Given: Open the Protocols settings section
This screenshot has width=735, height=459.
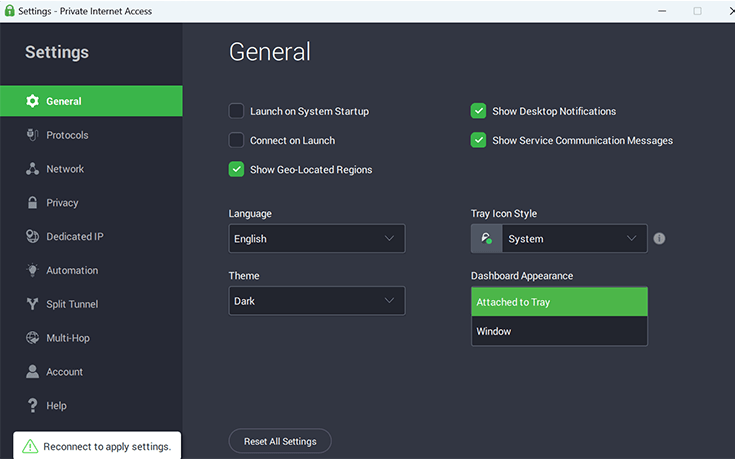Looking at the screenshot, I should coord(91,135).
